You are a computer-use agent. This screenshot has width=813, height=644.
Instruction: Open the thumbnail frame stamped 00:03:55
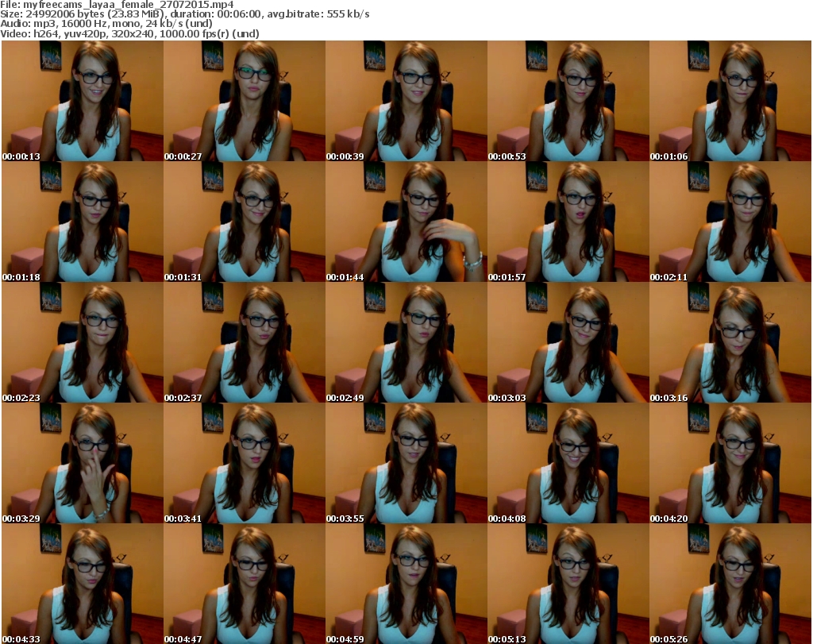pyautogui.click(x=406, y=463)
